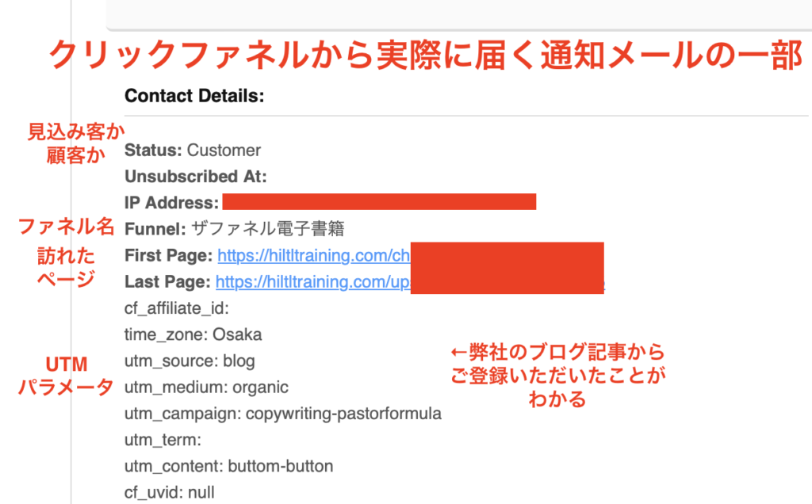Click the UTM パラメータ annotation label
The image size is (812, 504).
(x=66, y=375)
